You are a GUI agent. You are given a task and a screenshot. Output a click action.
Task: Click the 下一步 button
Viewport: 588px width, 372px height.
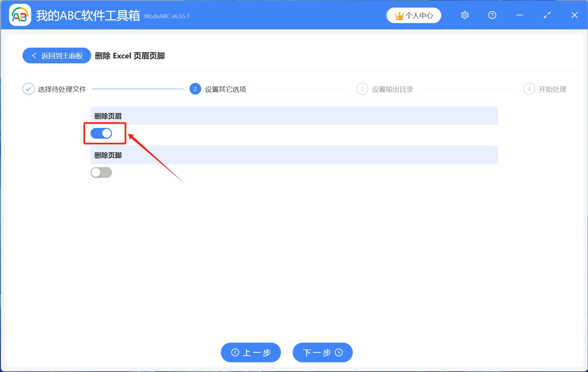pyautogui.click(x=322, y=353)
